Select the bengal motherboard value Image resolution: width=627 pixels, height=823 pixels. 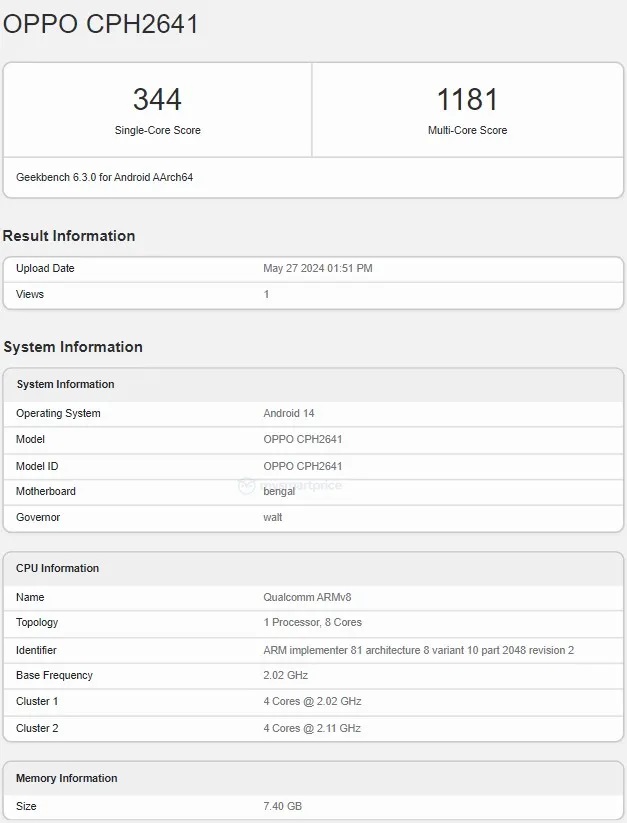[x=279, y=492]
